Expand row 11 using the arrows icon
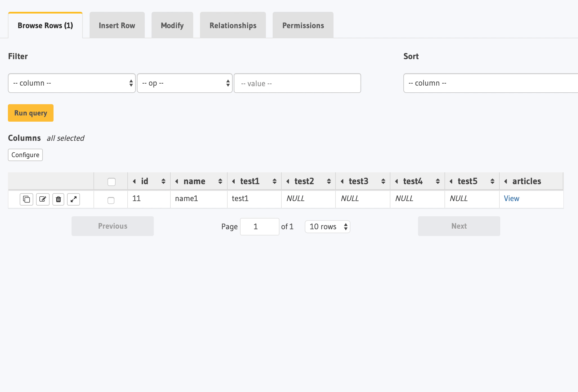578x392 pixels. tap(74, 199)
